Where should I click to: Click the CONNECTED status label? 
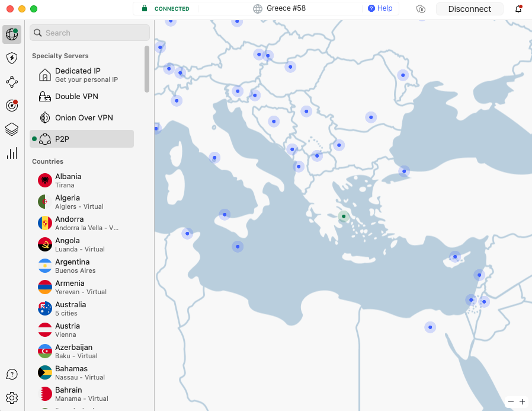172,9
